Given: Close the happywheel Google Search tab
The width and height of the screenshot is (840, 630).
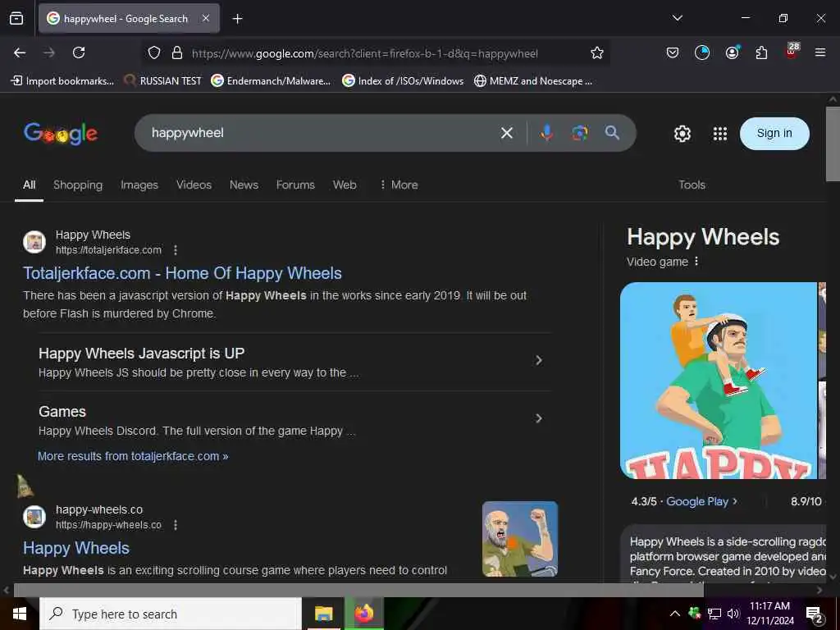Looking at the screenshot, I should tap(206, 18).
